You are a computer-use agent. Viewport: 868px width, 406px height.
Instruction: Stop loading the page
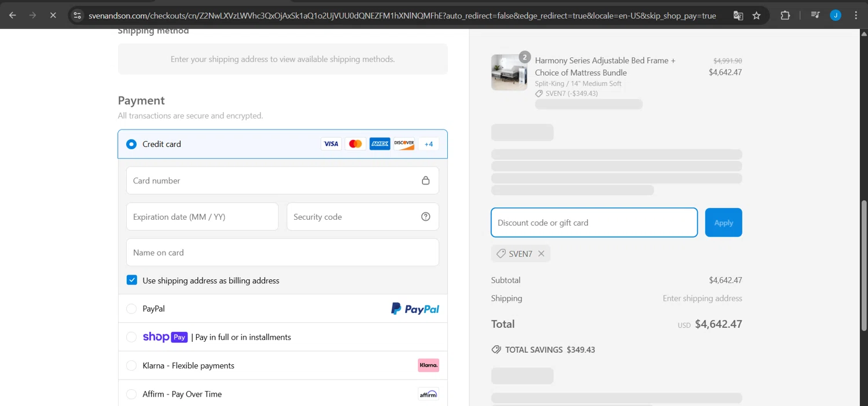[53, 16]
